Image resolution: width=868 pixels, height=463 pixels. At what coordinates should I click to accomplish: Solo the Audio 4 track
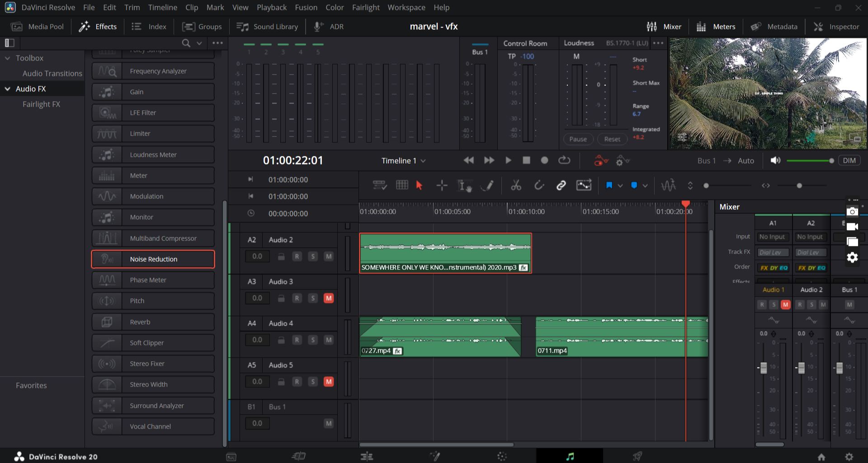[313, 340]
